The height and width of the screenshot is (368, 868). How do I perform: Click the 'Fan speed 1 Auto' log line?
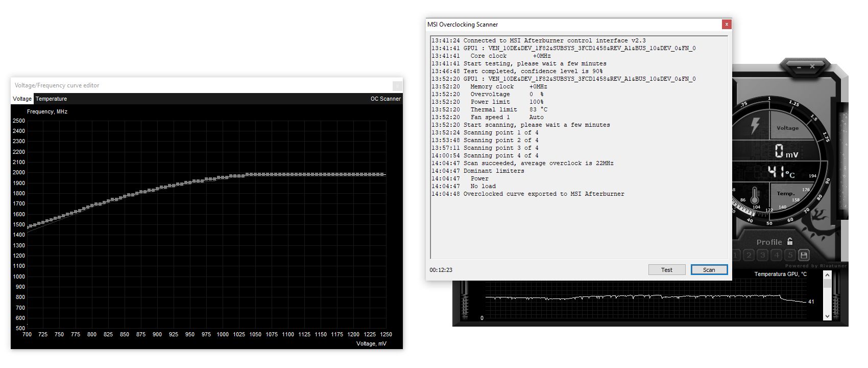(x=487, y=117)
